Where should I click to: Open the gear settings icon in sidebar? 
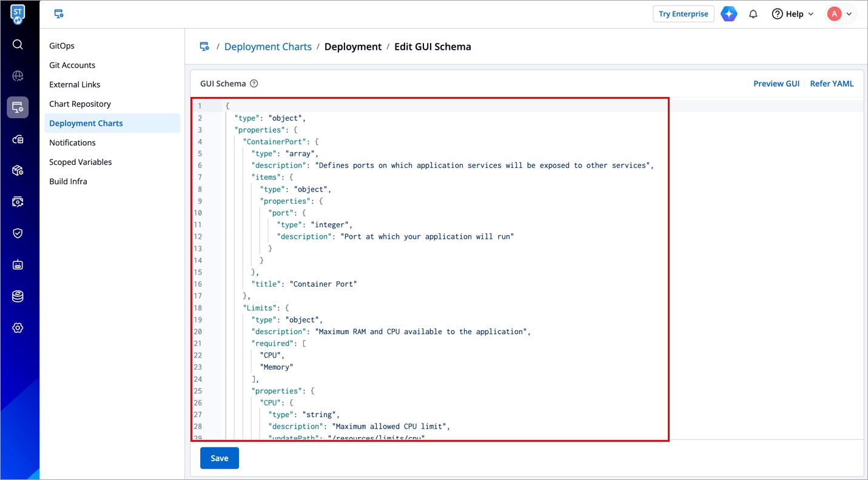tap(18, 328)
